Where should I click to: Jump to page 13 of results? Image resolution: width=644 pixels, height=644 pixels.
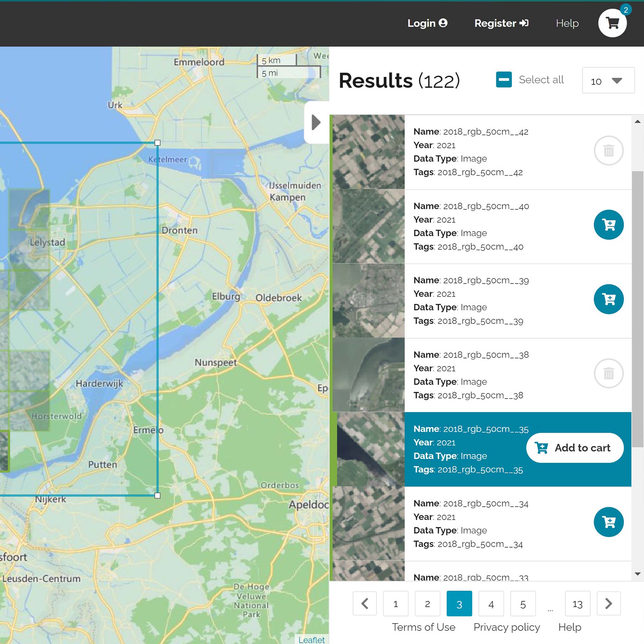[x=577, y=604]
